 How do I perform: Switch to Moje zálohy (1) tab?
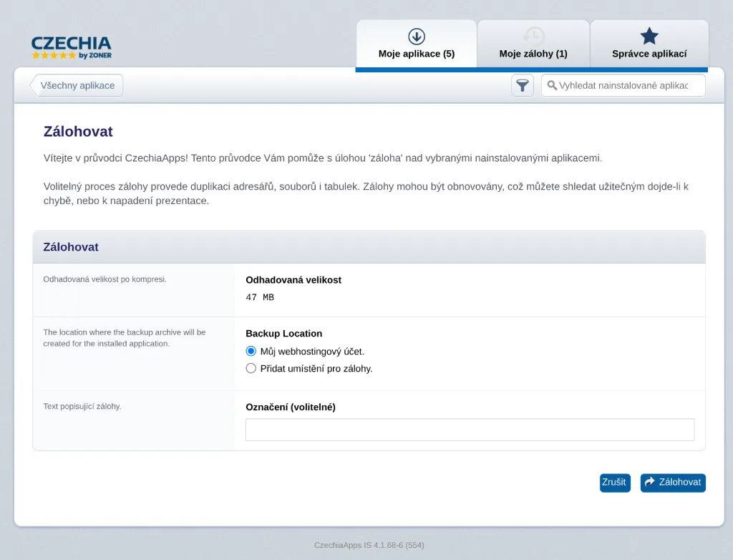click(533, 44)
